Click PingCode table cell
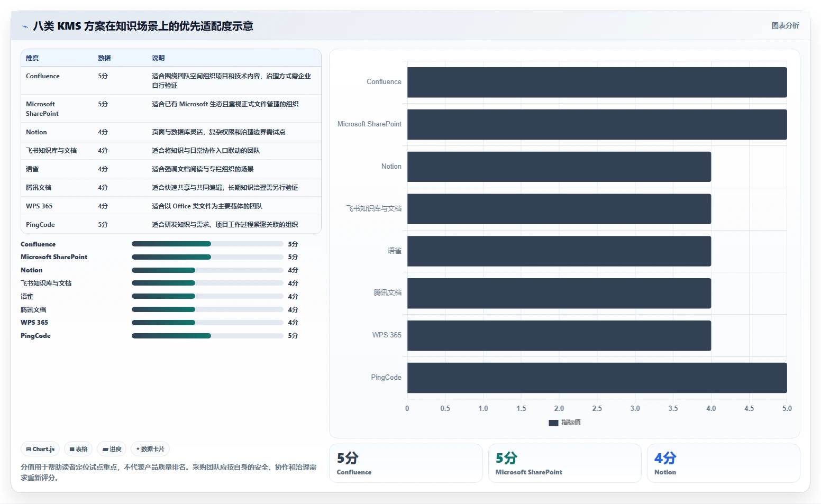821x504 pixels. [40, 225]
